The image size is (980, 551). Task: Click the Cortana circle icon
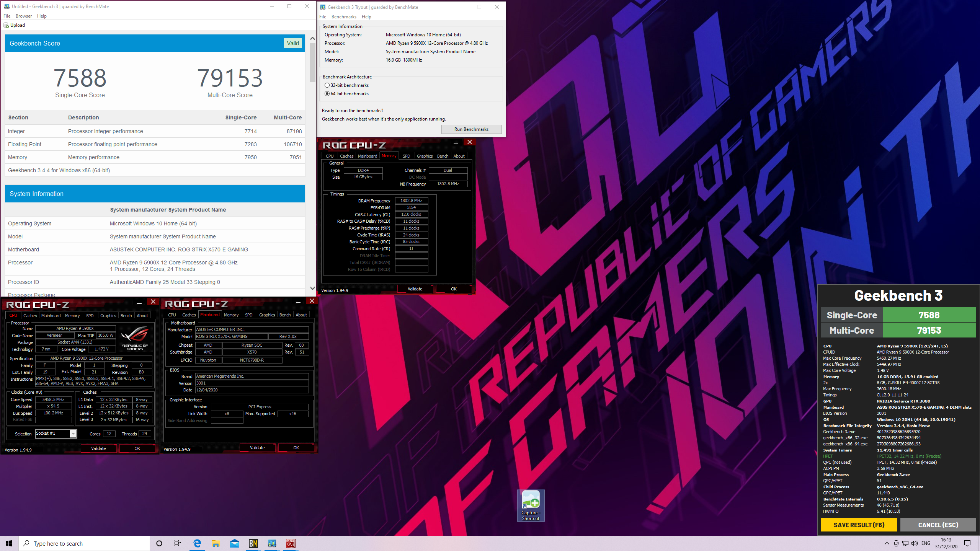point(159,543)
